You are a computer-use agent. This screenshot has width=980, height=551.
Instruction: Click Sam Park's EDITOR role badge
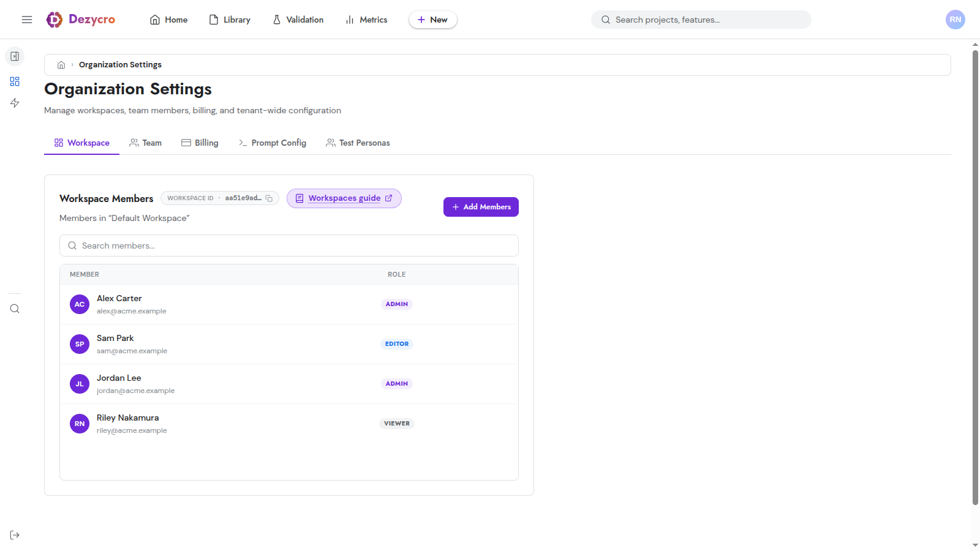click(397, 344)
